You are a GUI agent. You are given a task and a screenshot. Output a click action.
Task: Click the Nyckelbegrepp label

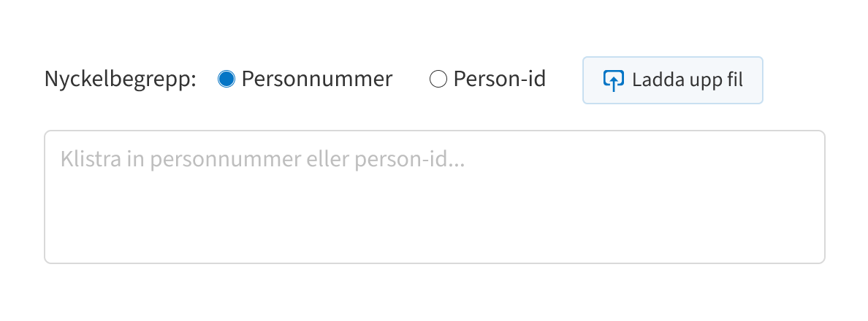(x=121, y=79)
